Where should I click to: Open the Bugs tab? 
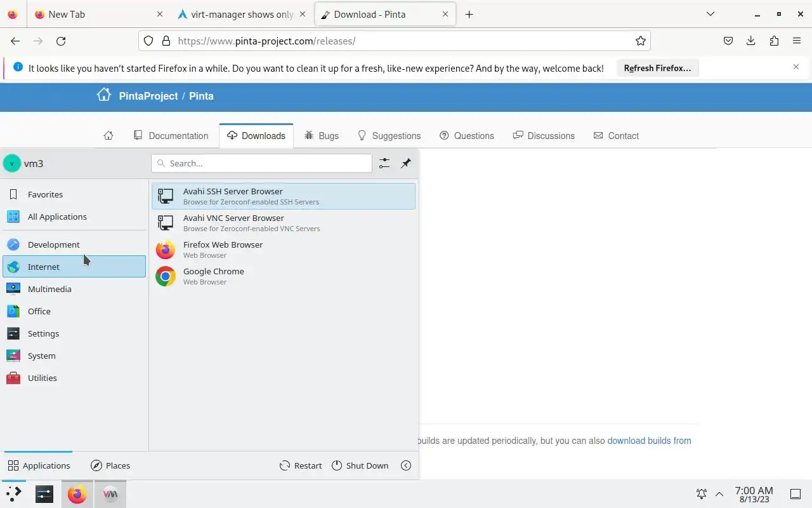[x=321, y=135]
